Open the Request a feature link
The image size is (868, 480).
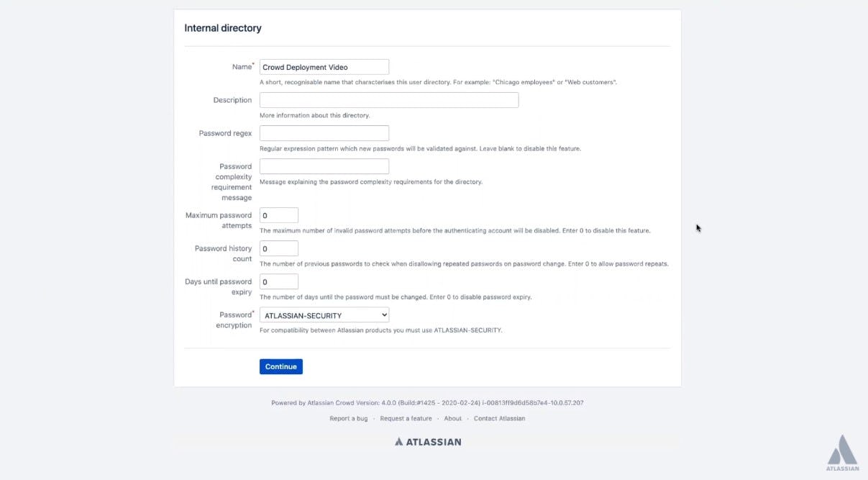(406, 418)
